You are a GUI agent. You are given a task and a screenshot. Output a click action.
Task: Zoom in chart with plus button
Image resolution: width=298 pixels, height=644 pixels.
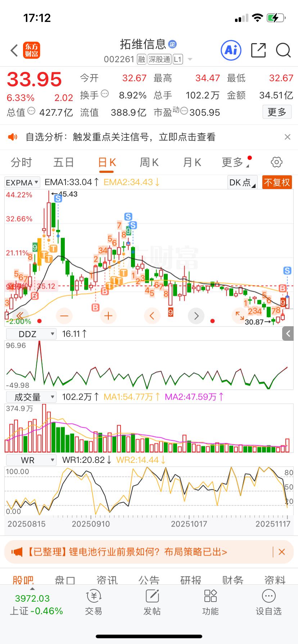click(x=108, y=316)
